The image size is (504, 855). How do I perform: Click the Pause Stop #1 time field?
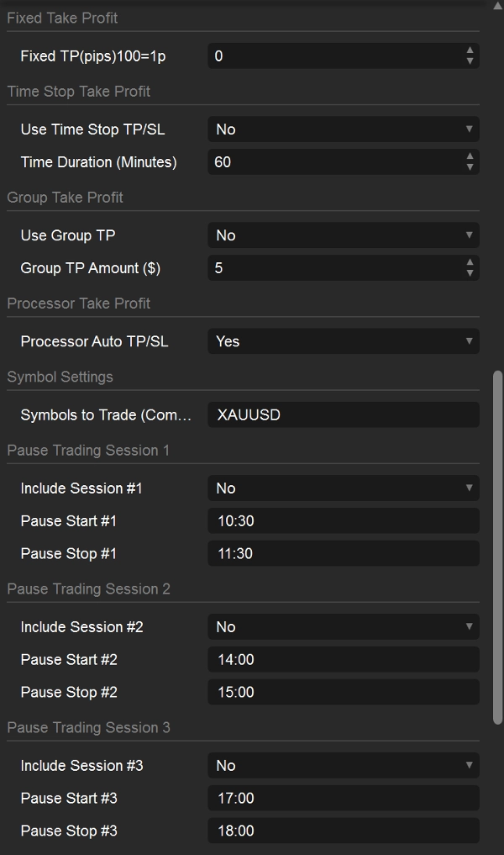(343, 554)
